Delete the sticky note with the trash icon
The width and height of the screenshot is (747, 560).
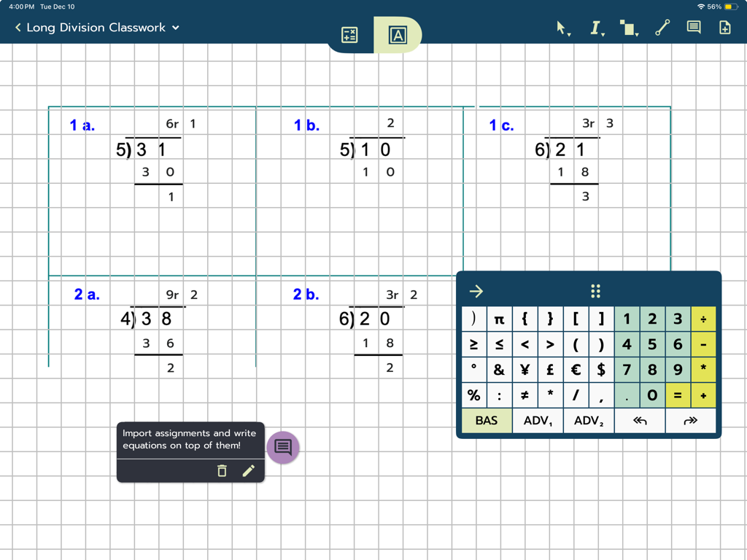(x=222, y=470)
